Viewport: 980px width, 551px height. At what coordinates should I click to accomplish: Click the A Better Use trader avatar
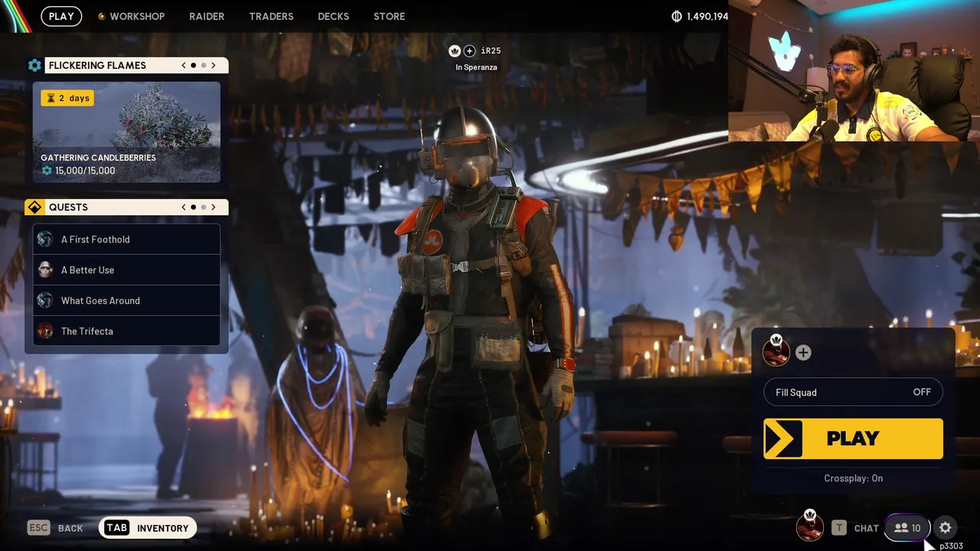[45, 270]
